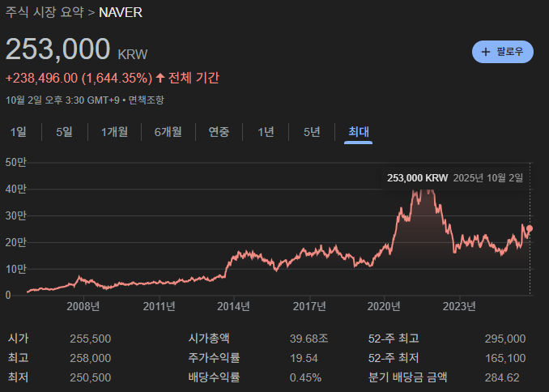Open the 면책조항 disclaimer link
This screenshot has height=392, width=549.
146,100
